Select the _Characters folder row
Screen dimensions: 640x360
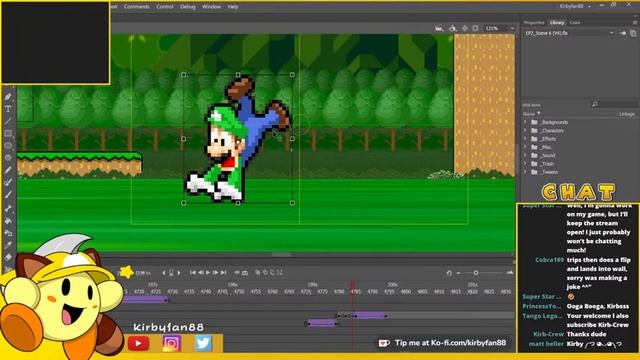(x=580, y=131)
